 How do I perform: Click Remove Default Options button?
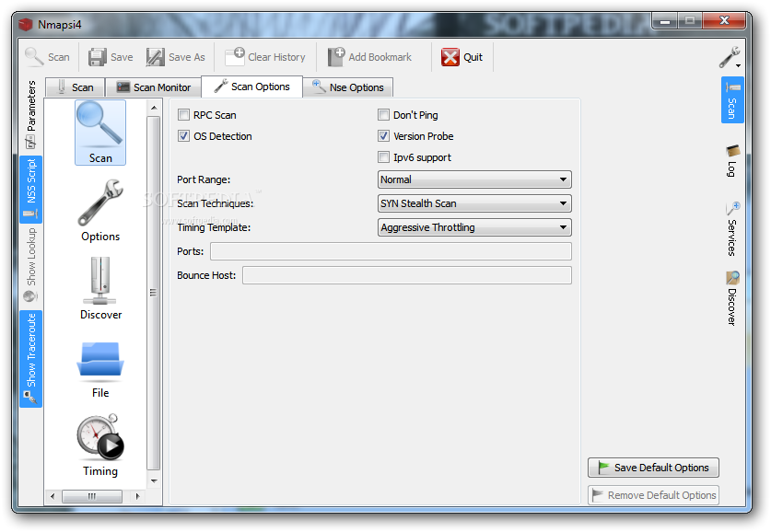[653, 495]
